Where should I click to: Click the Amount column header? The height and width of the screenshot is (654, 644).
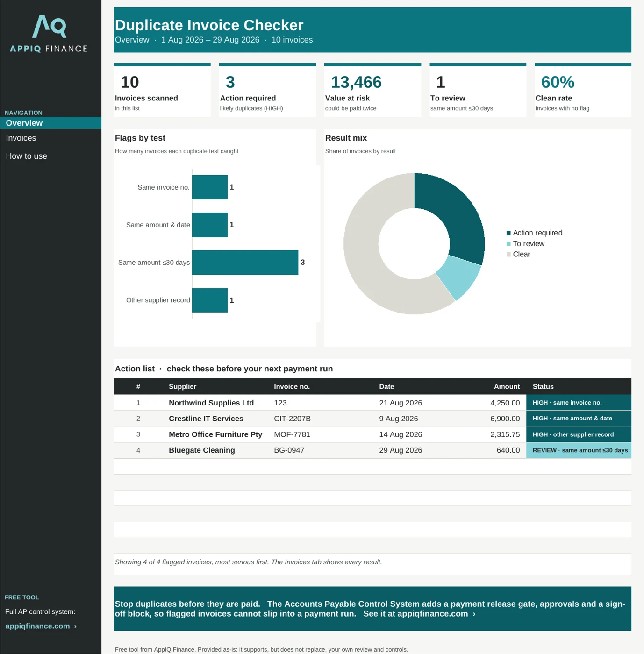point(507,386)
